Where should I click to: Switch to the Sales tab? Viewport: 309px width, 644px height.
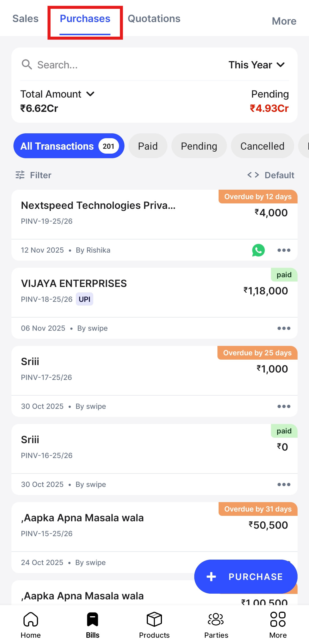[x=25, y=19]
